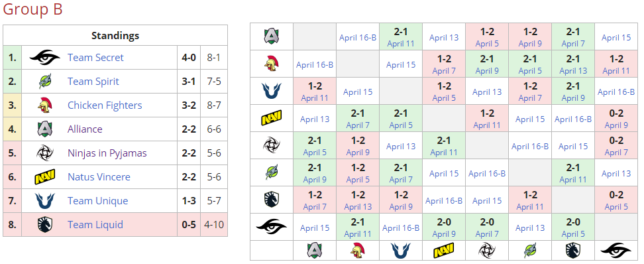The height and width of the screenshot is (264, 644).
Task: Click Team Liquid logo in standings
Action: coord(45,224)
